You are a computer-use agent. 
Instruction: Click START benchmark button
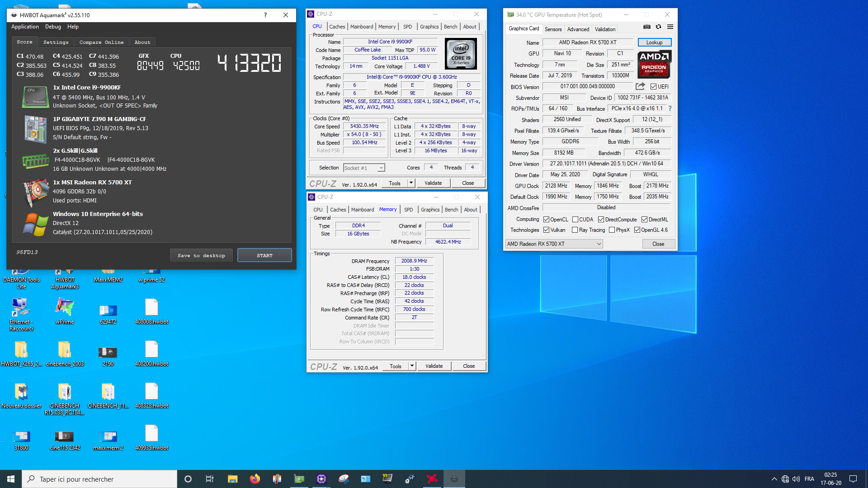[x=264, y=255]
